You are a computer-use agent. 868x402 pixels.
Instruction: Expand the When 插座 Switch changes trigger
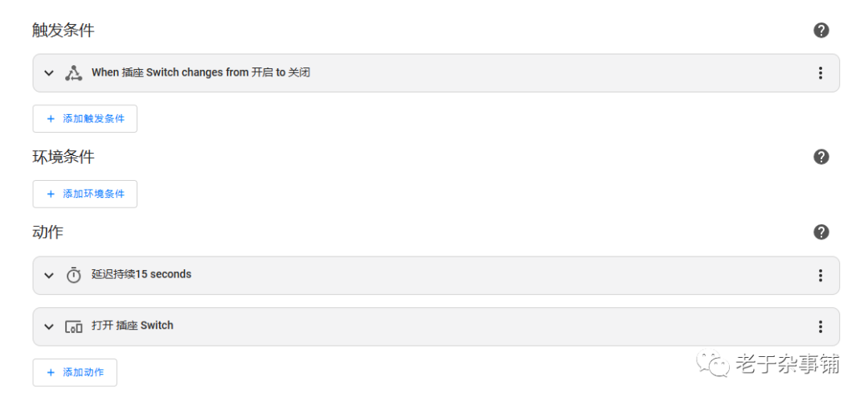(x=49, y=73)
